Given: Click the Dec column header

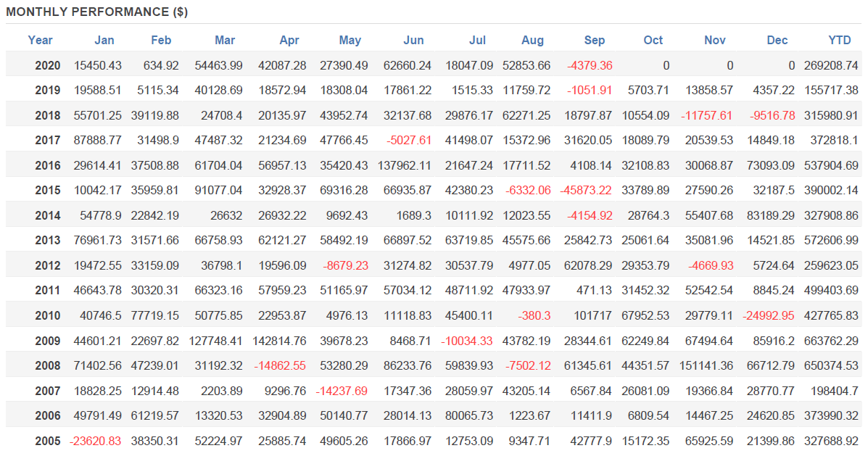Looking at the screenshot, I should 777,41.
